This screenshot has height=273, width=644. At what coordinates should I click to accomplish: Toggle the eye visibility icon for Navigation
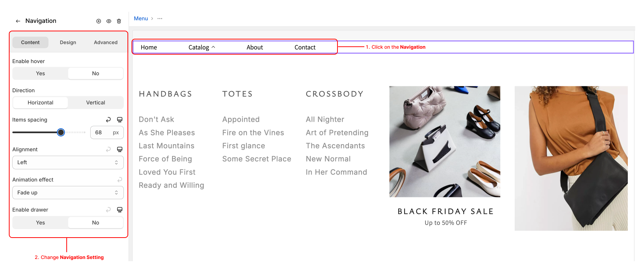tap(109, 21)
